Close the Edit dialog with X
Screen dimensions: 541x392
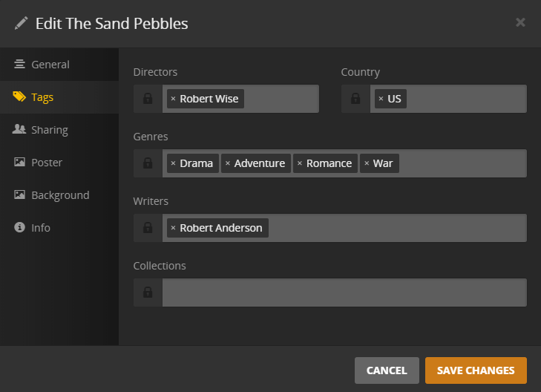click(x=520, y=22)
